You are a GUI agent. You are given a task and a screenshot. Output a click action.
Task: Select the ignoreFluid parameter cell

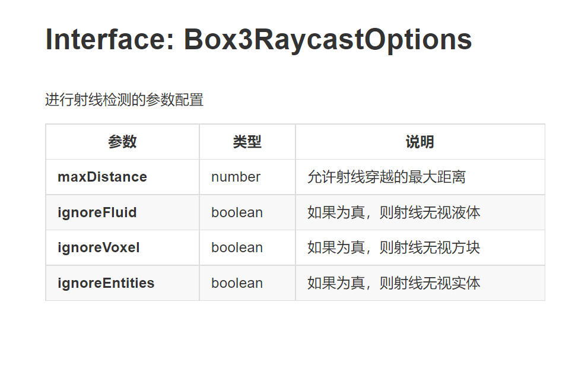point(122,212)
